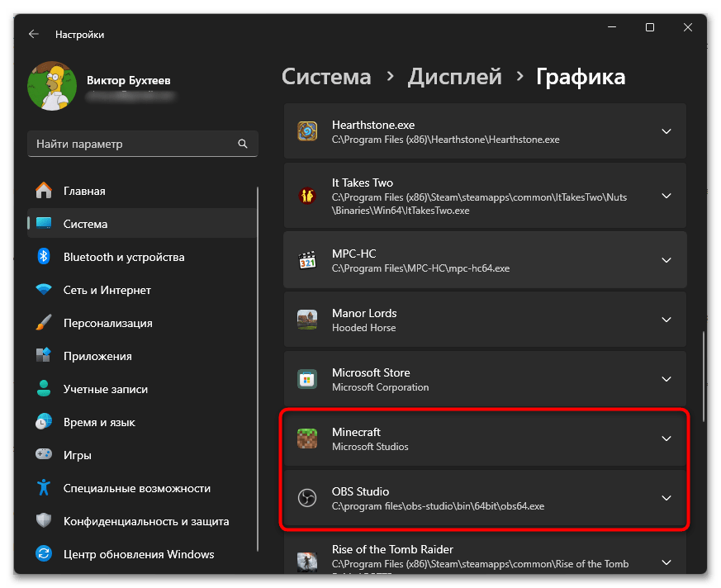Go back to Дисплей via breadcrumb
This screenshot has width=721, height=588.
tap(454, 76)
